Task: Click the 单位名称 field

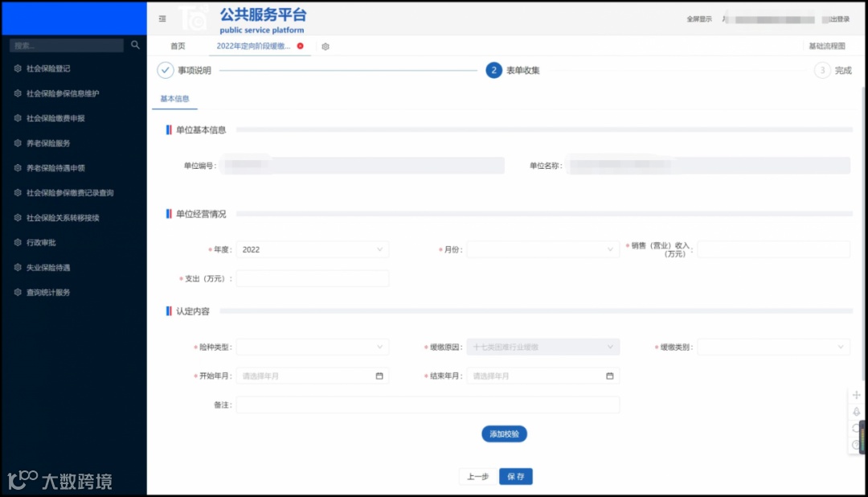Action: tap(708, 165)
